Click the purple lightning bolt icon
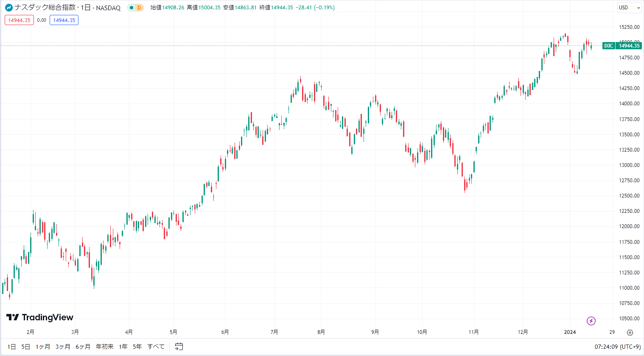The image size is (644, 356). 591,321
